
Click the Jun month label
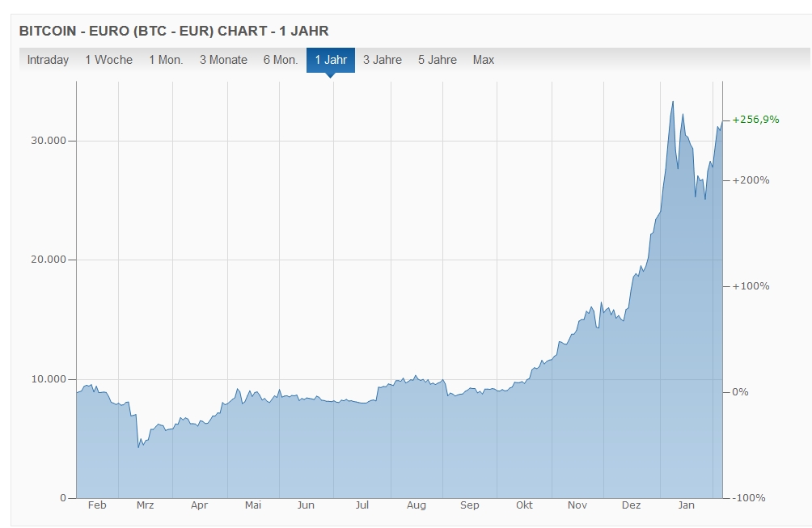(x=306, y=505)
